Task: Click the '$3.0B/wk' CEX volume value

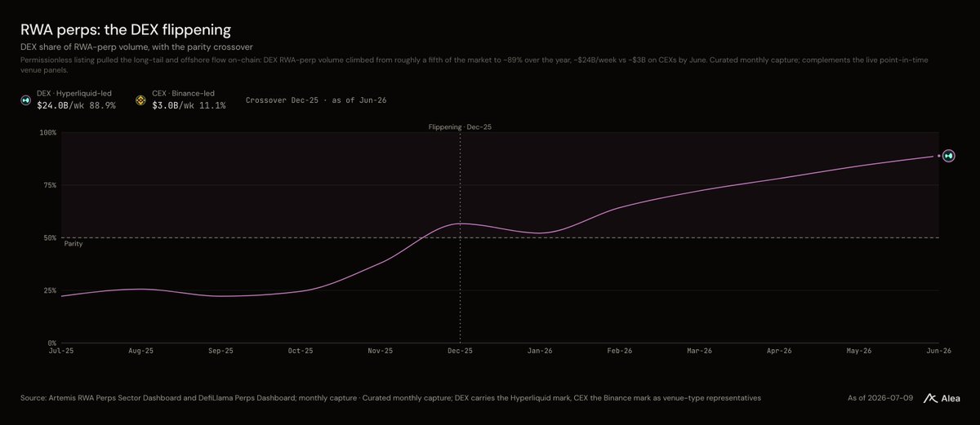Action: 176,106
